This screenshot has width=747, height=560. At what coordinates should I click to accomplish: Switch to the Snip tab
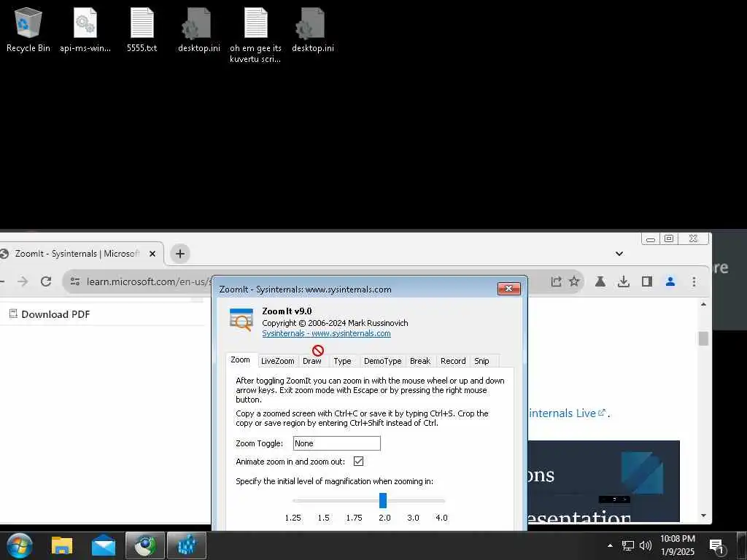(481, 361)
